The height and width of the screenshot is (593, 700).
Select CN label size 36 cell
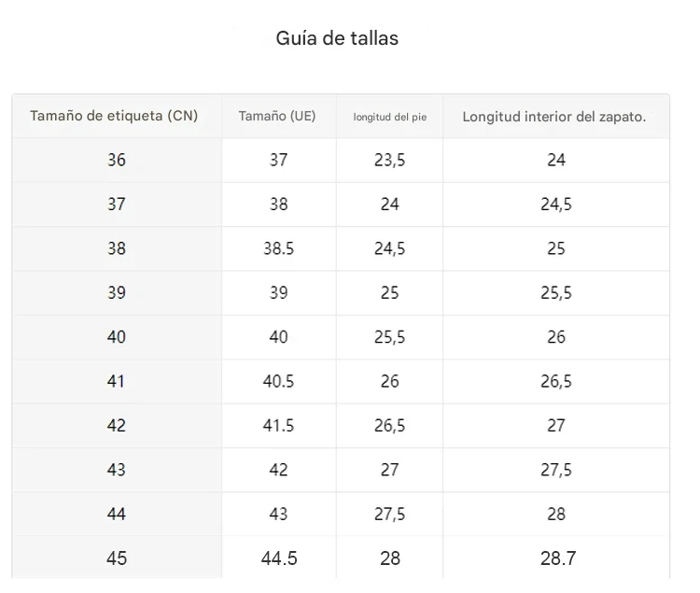coord(116,160)
